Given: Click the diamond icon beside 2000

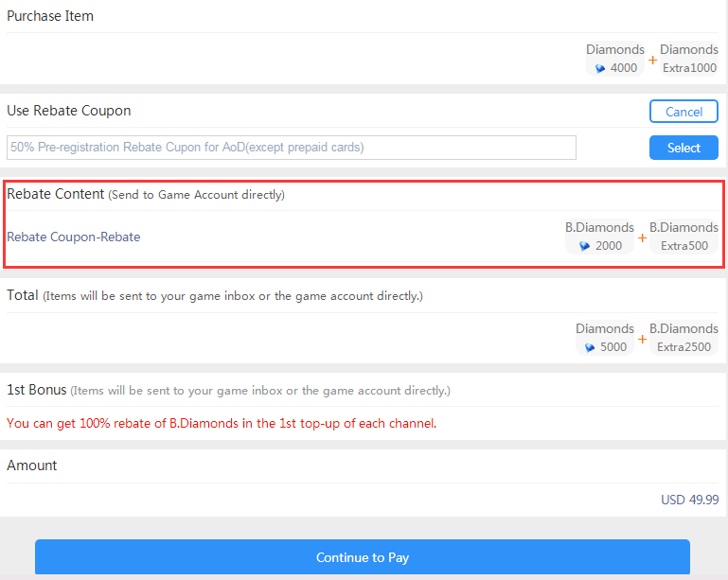Looking at the screenshot, I should point(585,246).
